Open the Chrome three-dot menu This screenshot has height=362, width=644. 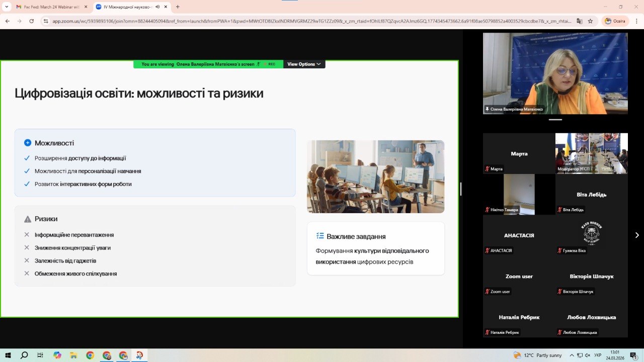point(636,22)
